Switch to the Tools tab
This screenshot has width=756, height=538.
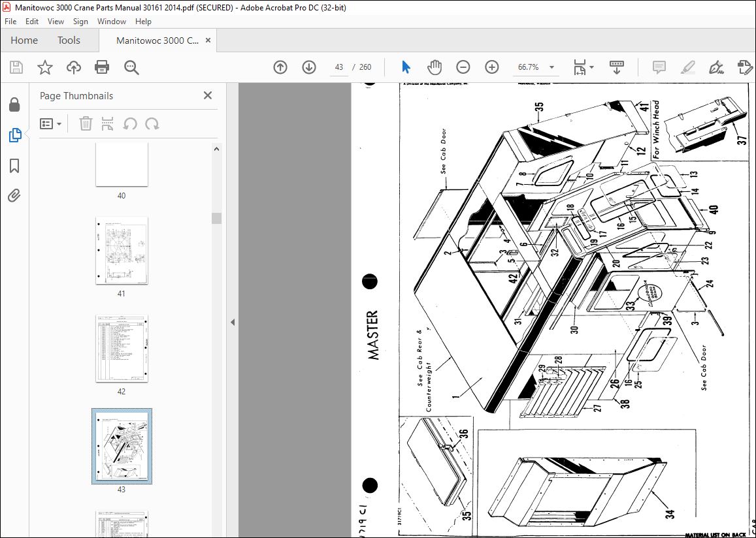pos(69,40)
